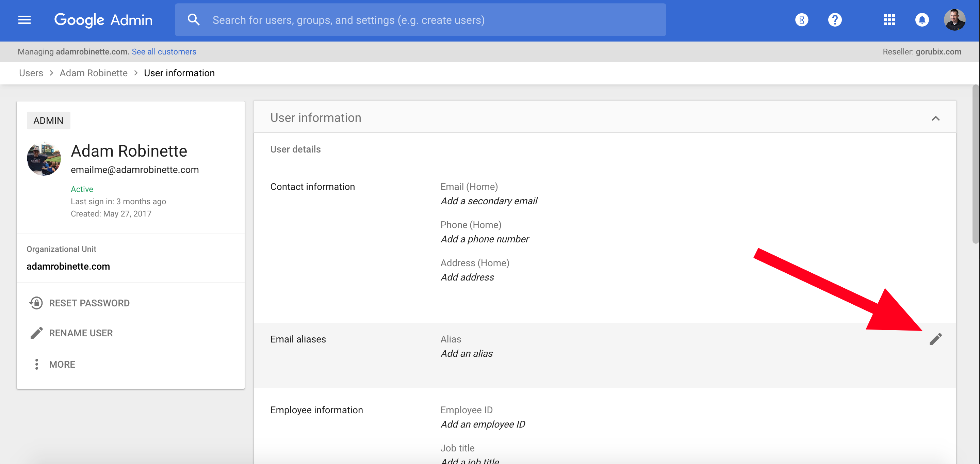This screenshot has height=464, width=980.
Task: Click the Last sign in text
Action: coord(118,201)
